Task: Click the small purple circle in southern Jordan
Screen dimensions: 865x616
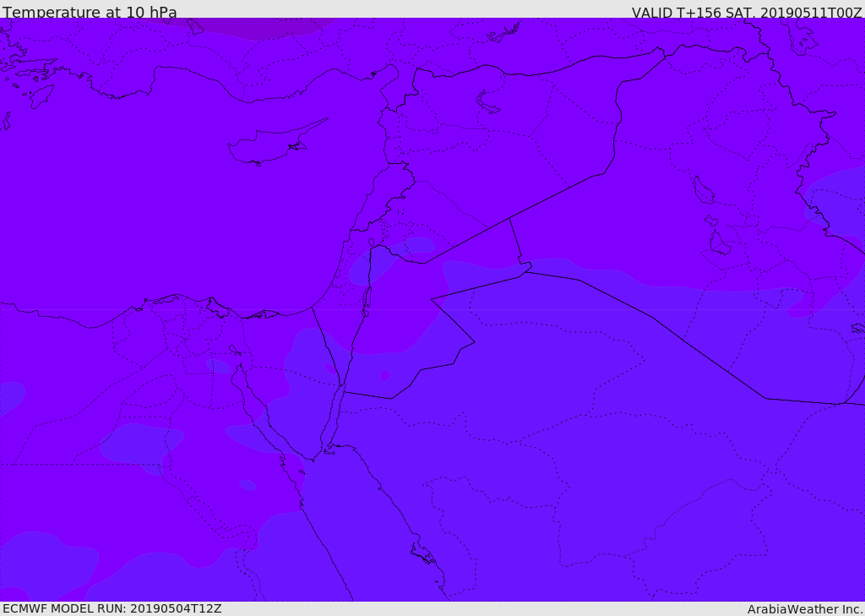Action: 385,376
